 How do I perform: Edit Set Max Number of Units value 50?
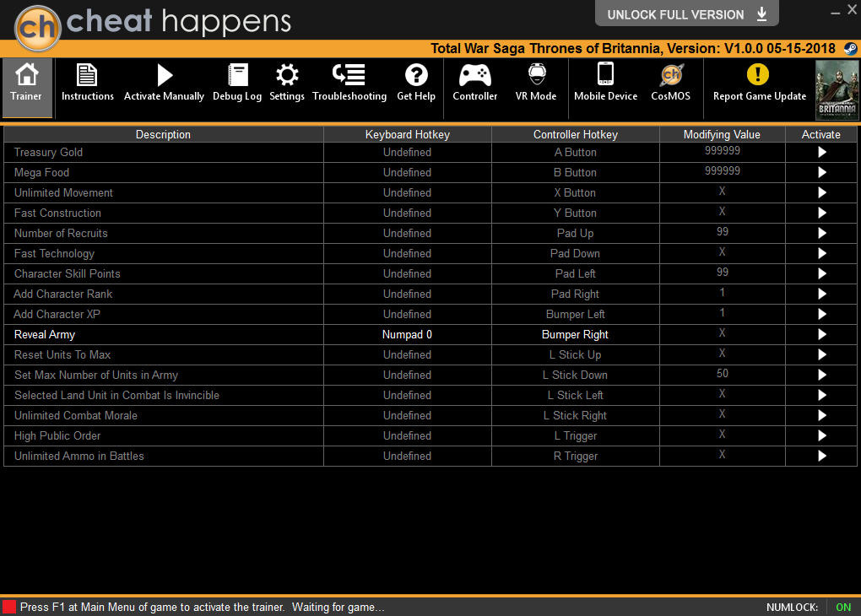pos(722,374)
